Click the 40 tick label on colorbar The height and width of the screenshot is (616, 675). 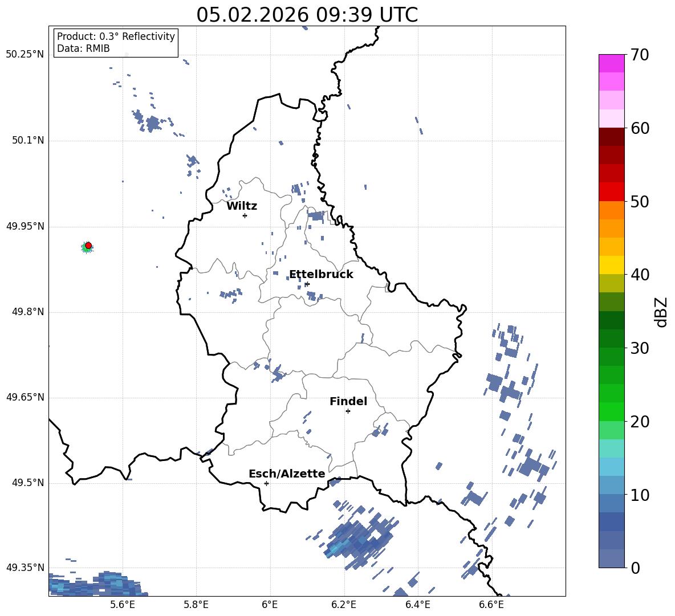pos(640,275)
